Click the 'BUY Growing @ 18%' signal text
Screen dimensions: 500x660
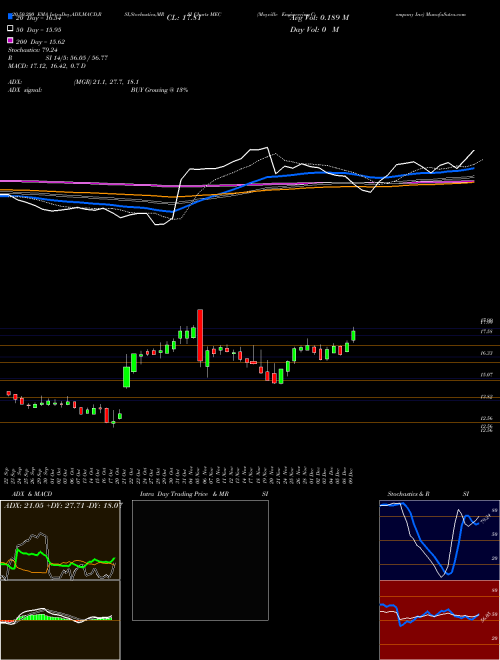(159, 90)
